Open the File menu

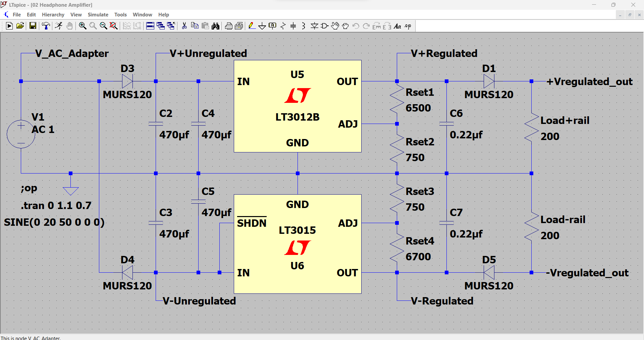17,14
